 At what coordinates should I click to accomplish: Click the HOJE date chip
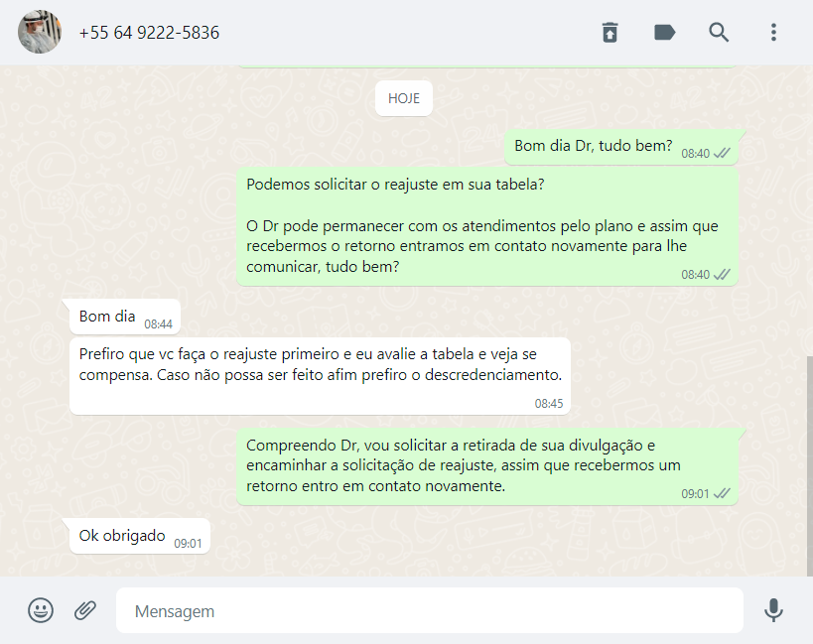pyautogui.click(x=404, y=98)
